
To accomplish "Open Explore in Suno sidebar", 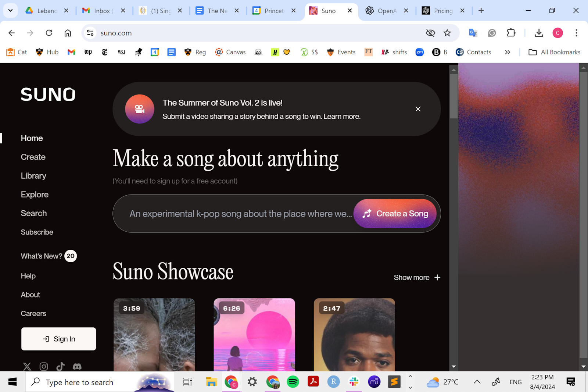I will coord(35,195).
